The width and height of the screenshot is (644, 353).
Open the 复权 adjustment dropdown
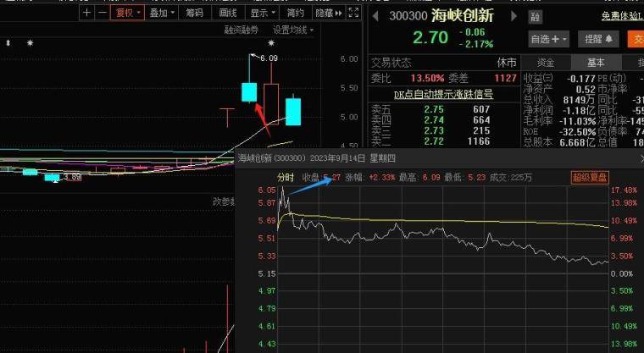127,14
